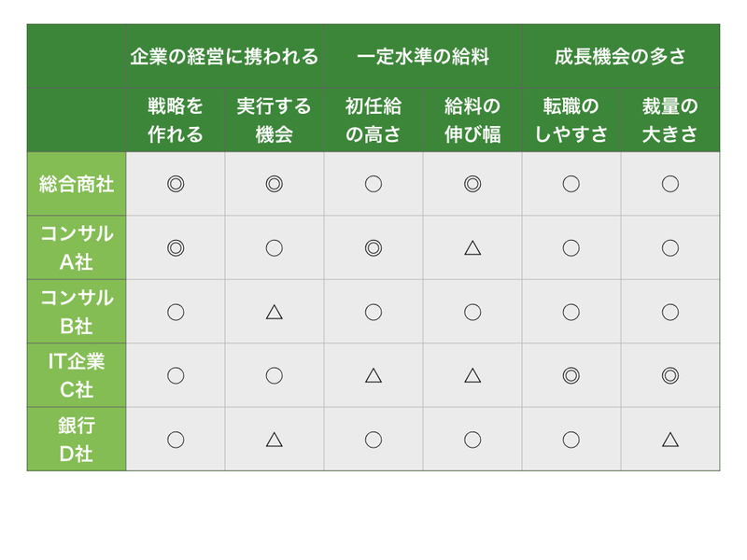
Task: Click triangle for IT企業C社 under 初任給の高さ
Action: tap(373, 376)
